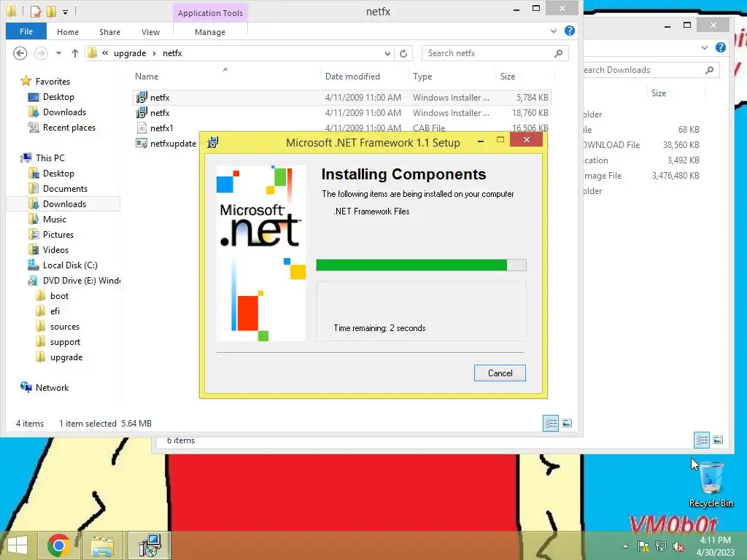747x560 pixels.
Task: Open customize quick access toolbar dropdown
Action: pyautogui.click(x=65, y=12)
